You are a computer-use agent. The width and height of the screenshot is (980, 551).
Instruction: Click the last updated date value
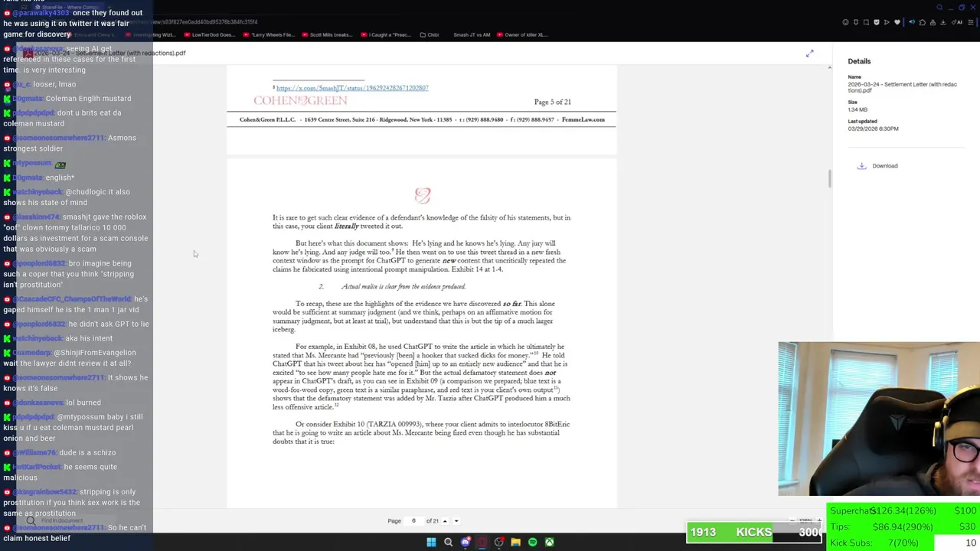[x=873, y=129]
